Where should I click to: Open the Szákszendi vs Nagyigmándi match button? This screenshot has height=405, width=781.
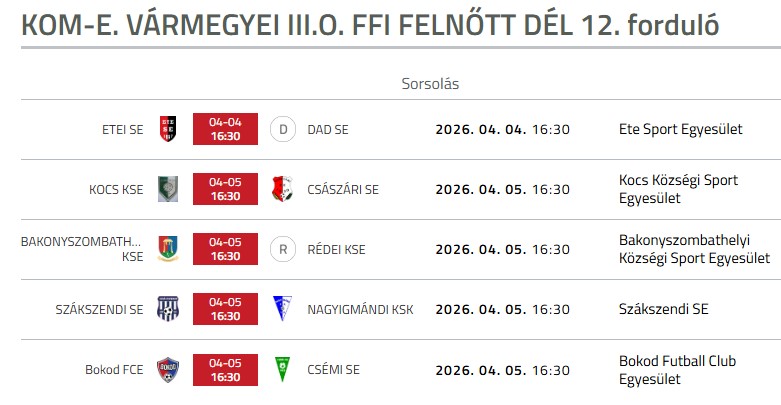tap(225, 309)
